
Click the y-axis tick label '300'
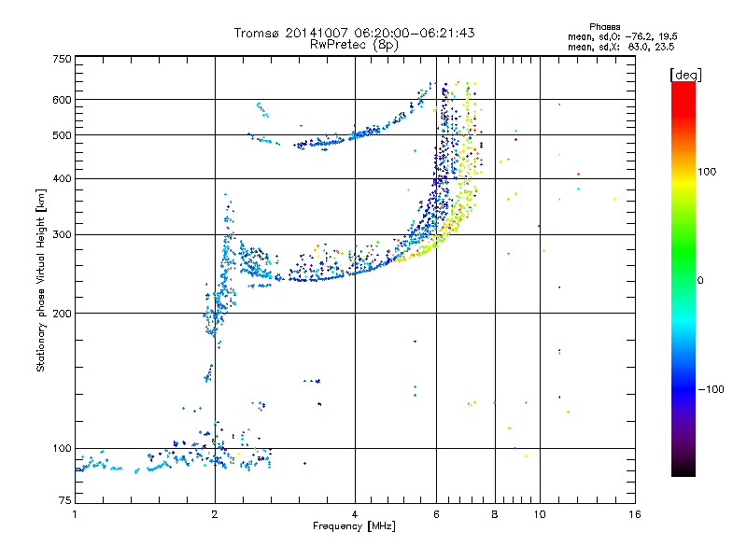pos(62,235)
